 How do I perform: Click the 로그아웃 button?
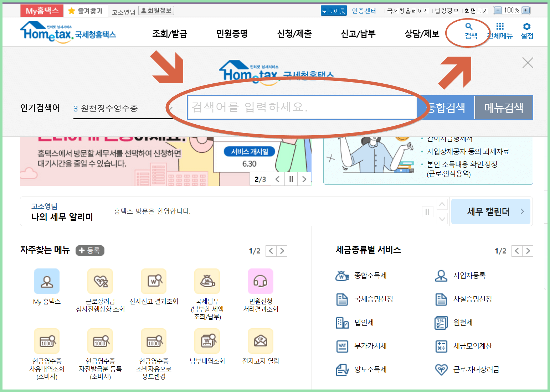[334, 11]
